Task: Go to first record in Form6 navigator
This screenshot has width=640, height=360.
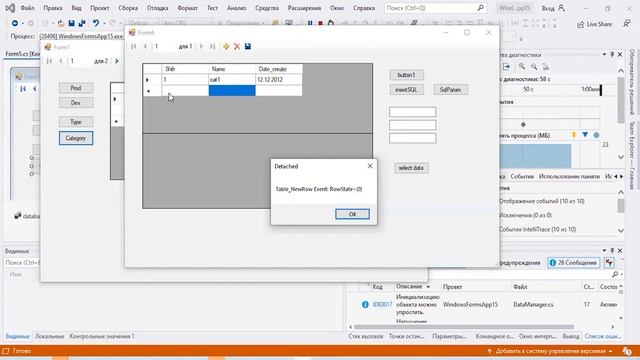Action: point(133,47)
